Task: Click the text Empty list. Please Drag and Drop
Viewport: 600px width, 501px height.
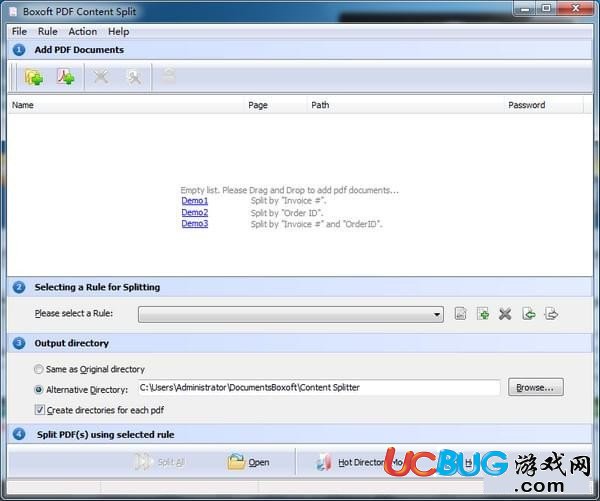Action: tap(289, 190)
